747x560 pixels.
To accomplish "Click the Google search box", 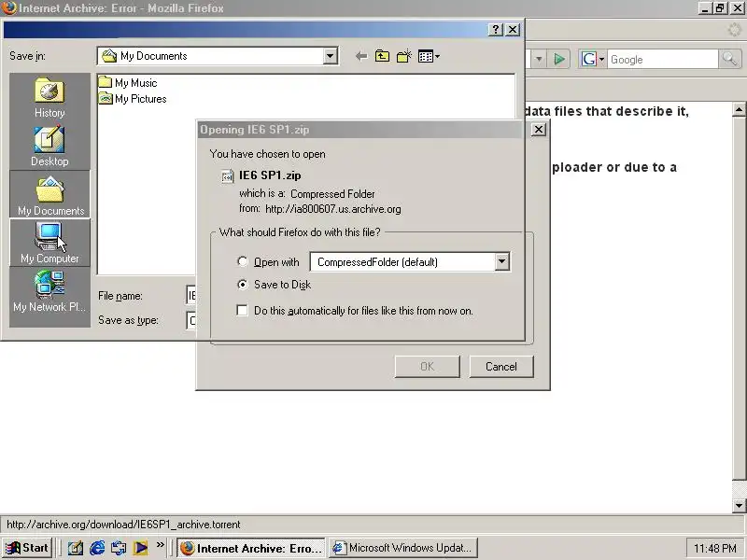I will 662,60.
